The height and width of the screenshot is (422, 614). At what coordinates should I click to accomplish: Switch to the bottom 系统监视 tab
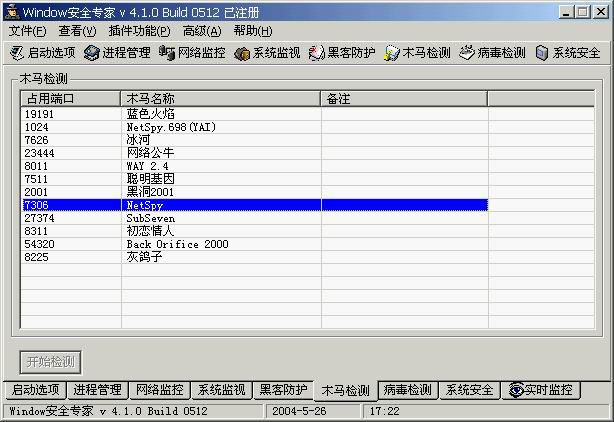[x=222, y=390]
